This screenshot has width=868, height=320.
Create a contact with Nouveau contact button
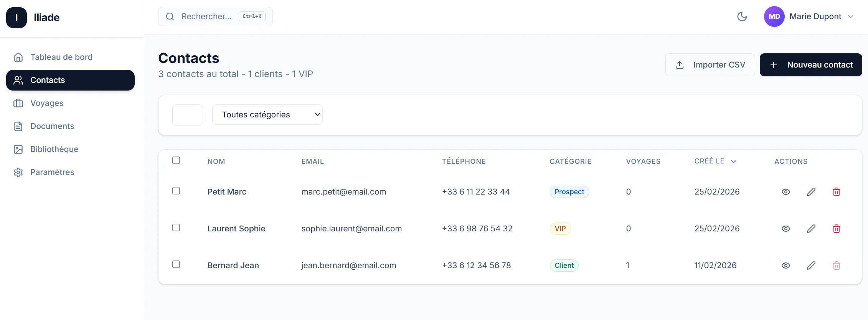click(x=811, y=64)
